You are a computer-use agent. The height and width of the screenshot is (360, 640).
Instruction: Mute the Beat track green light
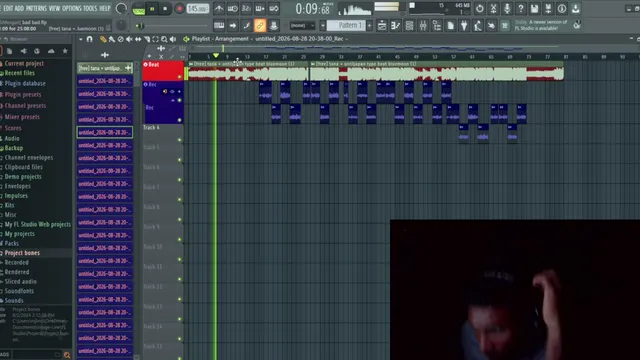tap(180, 77)
